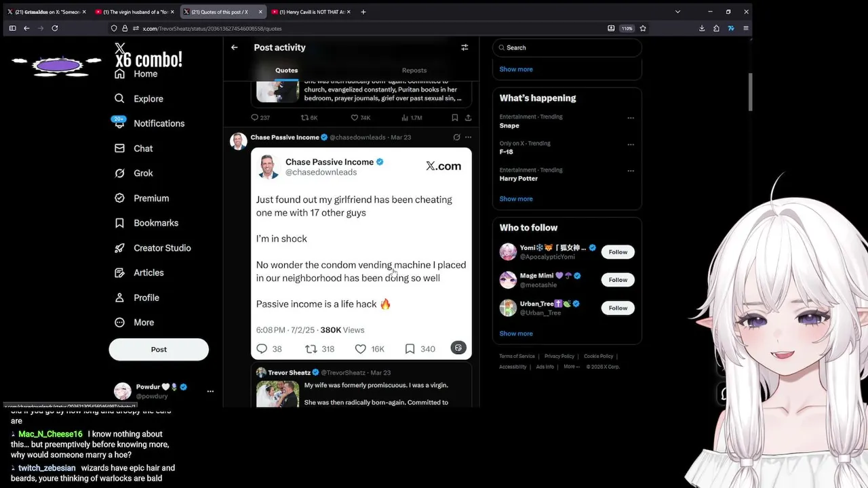Go to Profile in the sidebar
Viewport: 868px width, 488px height.
point(137,298)
